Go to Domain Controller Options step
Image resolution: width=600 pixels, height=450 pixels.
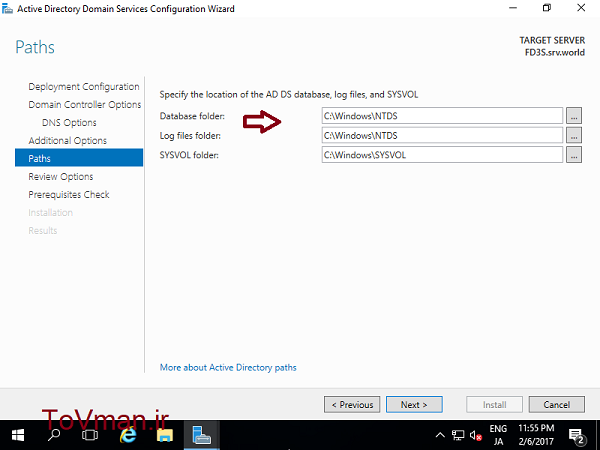click(x=85, y=104)
